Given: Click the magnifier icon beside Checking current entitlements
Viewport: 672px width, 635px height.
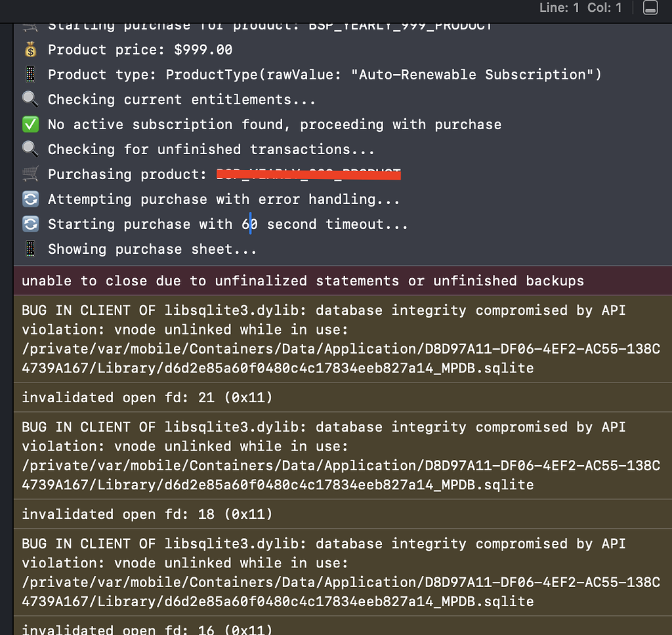Looking at the screenshot, I should click(x=30, y=100).
